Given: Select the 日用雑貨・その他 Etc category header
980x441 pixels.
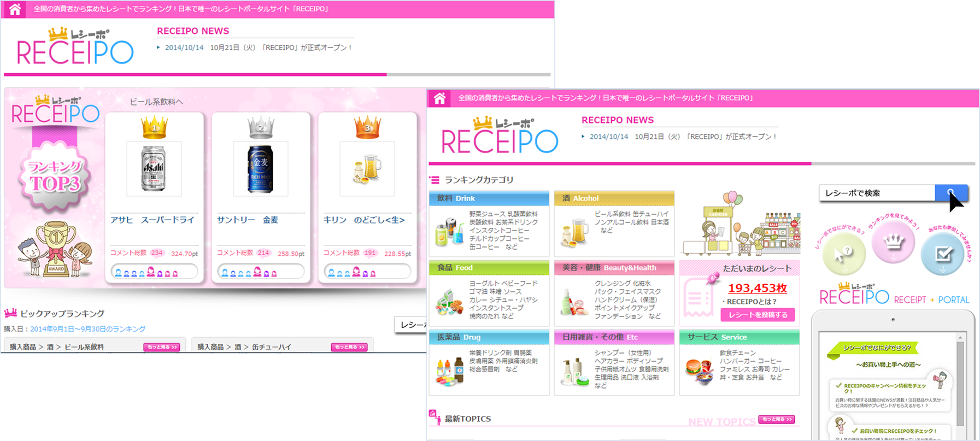Looking at the screenshot, I should 614,337.
